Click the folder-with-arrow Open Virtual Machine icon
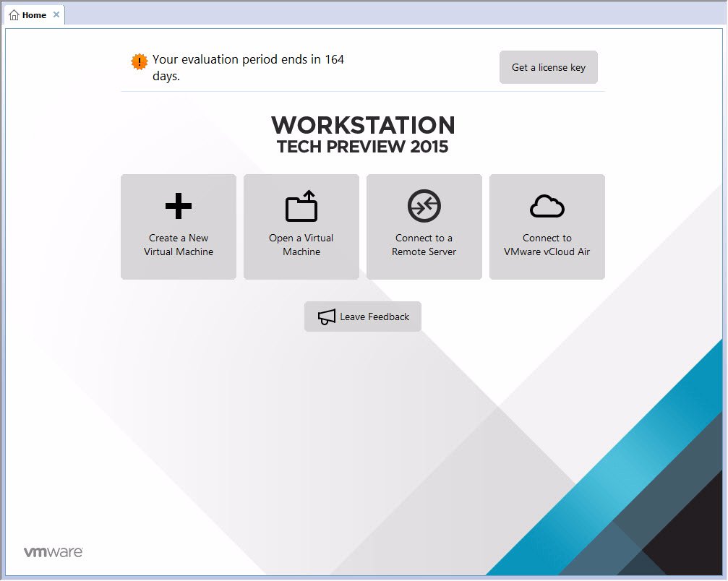The image size is (728, 581). tap(301, 205)
